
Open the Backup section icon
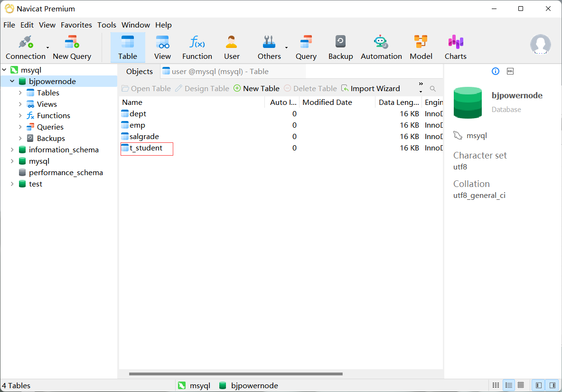coord(340,47)
